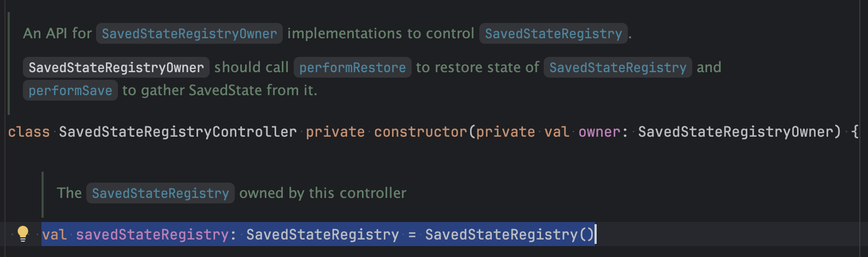Click the SavedStateRegistry type annotation after the colon
The height and width of the screenshot is (257, 868).
point(323,235)
